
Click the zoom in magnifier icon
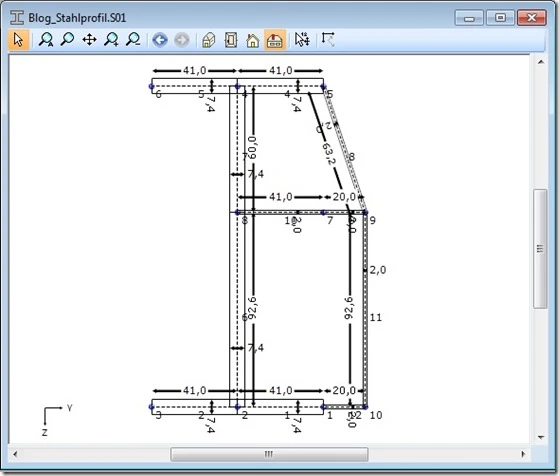coord(111,40)
